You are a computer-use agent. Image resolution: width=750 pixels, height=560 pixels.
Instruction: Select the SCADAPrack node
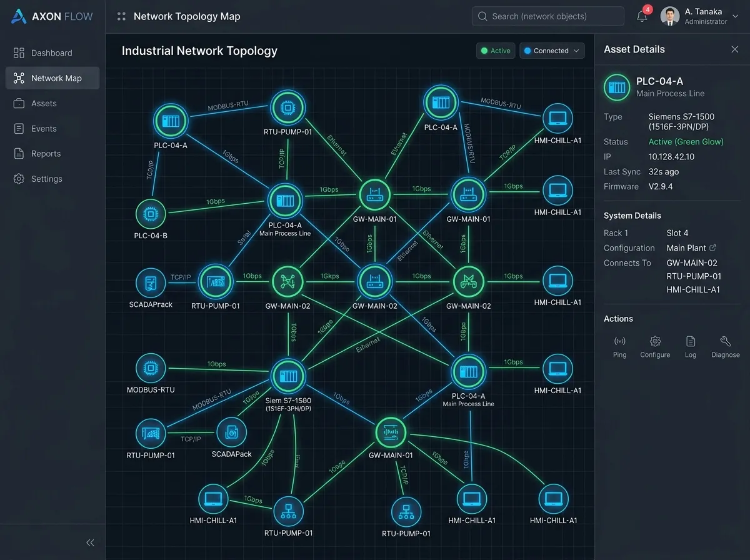pos(151,283)
